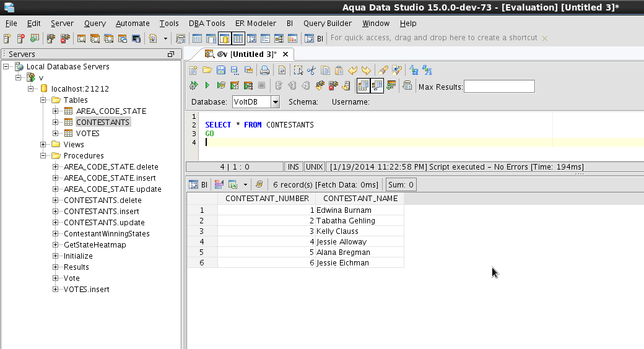The height and width of the screenshot is (349, 644).
Task: Expand the GetStateHeatmap procedure node
Action: click(x=56, y=244)
